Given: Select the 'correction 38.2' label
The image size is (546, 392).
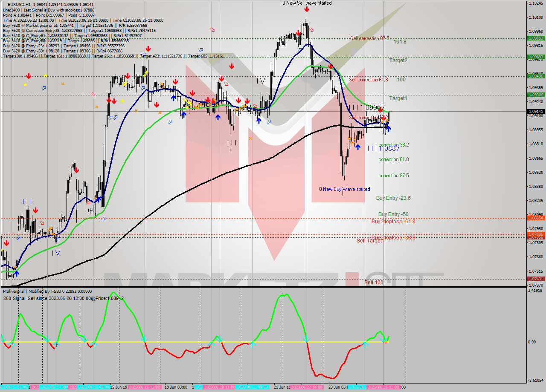Looking at the screenshot, I should (393, 145).
